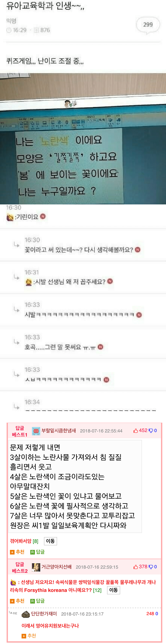166x644 pixels.
Task: Click the N new badge after 기린이요
Action: pyautogui.click(x=43, y=216)
